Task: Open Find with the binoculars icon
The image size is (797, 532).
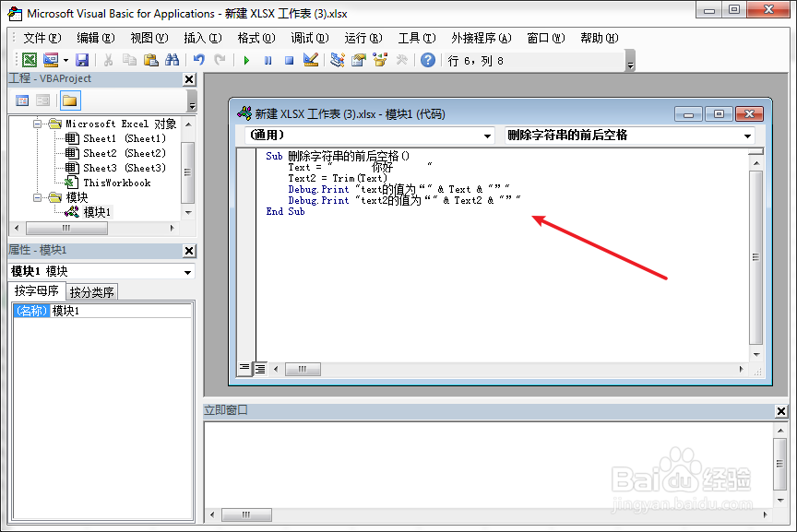Action: coord(172,60)
